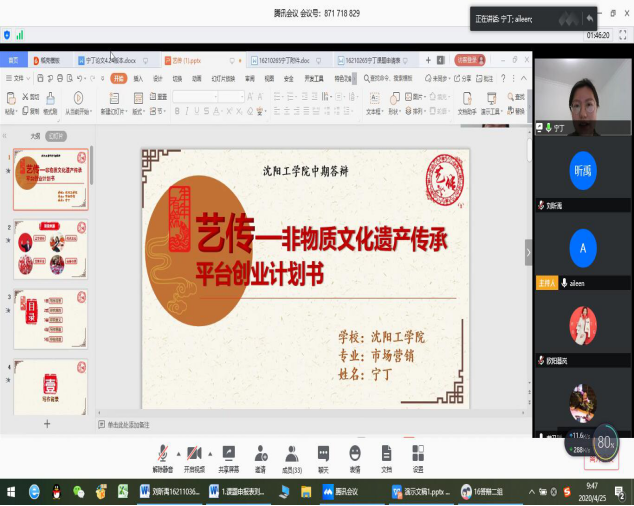Open the Emoji reactions icon
The image size is (634, 506).
click(x=355, y=455)
